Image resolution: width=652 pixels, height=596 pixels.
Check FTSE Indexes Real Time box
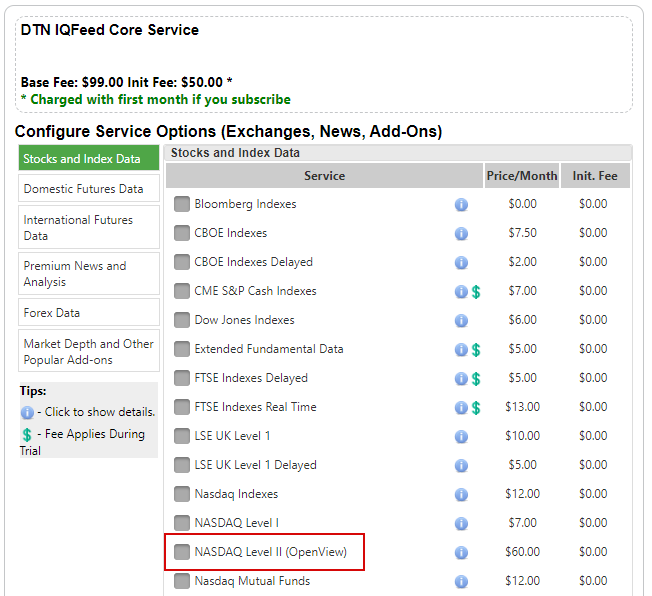point(182,407)
